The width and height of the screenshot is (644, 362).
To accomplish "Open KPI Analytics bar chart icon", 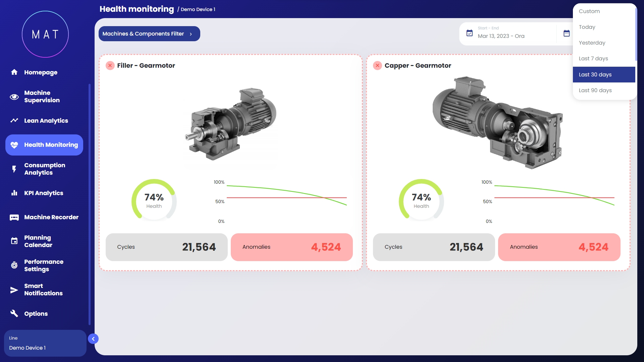I will click(x=14, y=193).
